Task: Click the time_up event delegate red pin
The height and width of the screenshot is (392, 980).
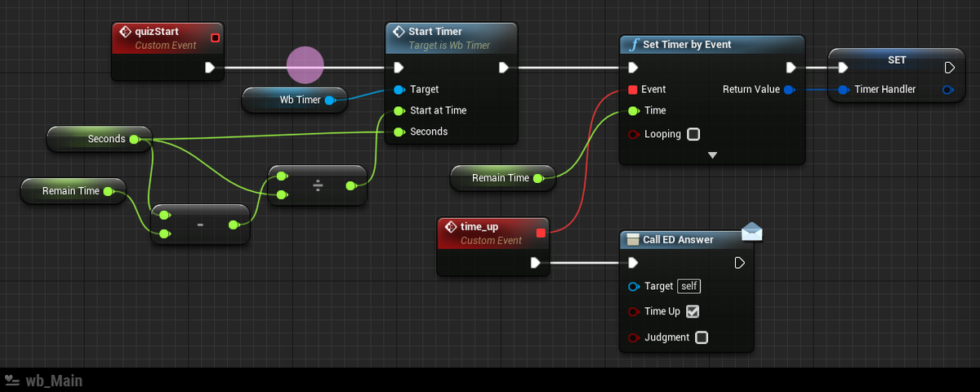Action: (x=540, y=233)
